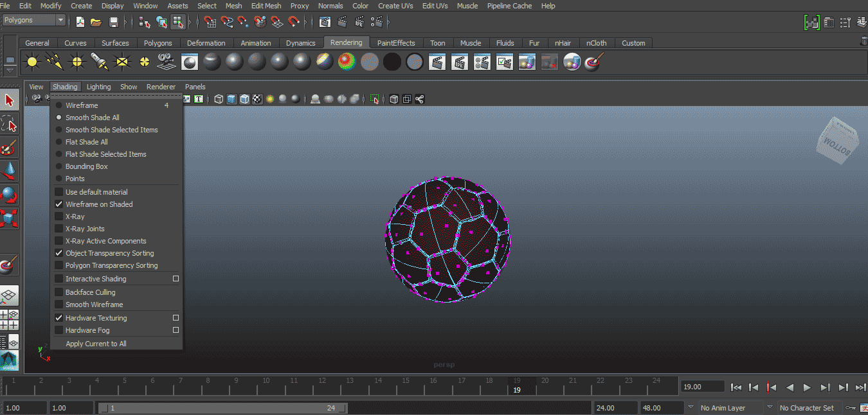Click the time range slider bar
The height and width of the screenshot is (415, 868).
pos(222,408)
